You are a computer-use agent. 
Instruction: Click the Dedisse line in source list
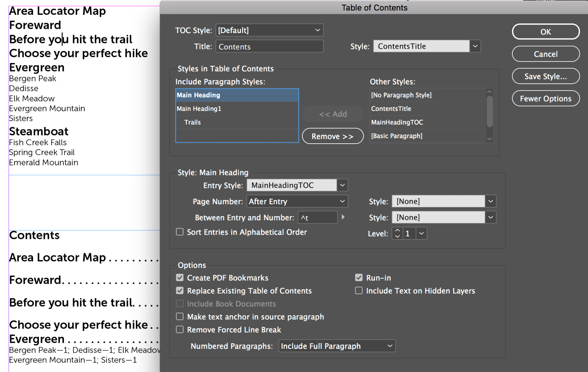coord(24,89)
